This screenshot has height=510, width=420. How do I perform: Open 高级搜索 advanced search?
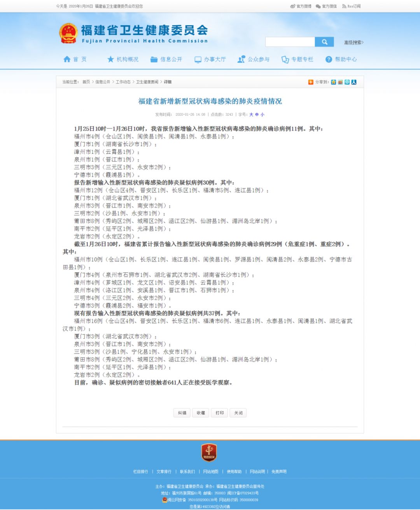353,42
